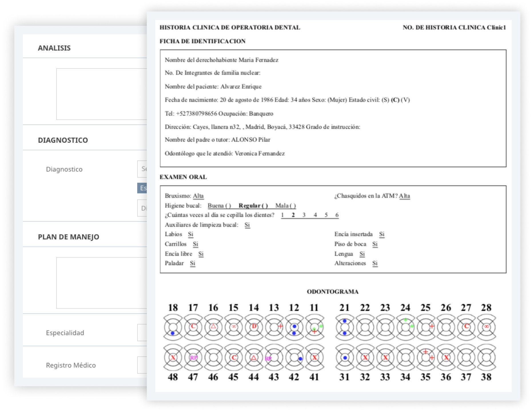Click the 'Tel: +527380798656' phone text

pyautogui.click(x=191, y=114)
